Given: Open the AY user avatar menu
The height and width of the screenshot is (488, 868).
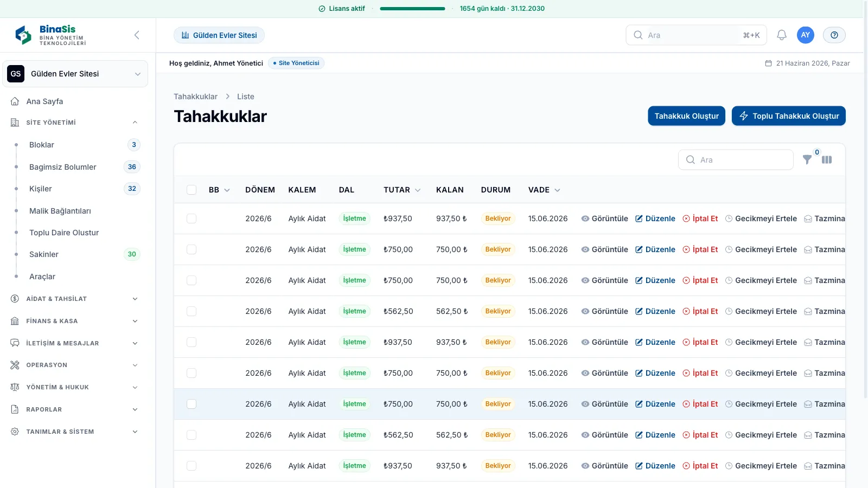Looking at the screenshot, I should click(x=806, y=35).
